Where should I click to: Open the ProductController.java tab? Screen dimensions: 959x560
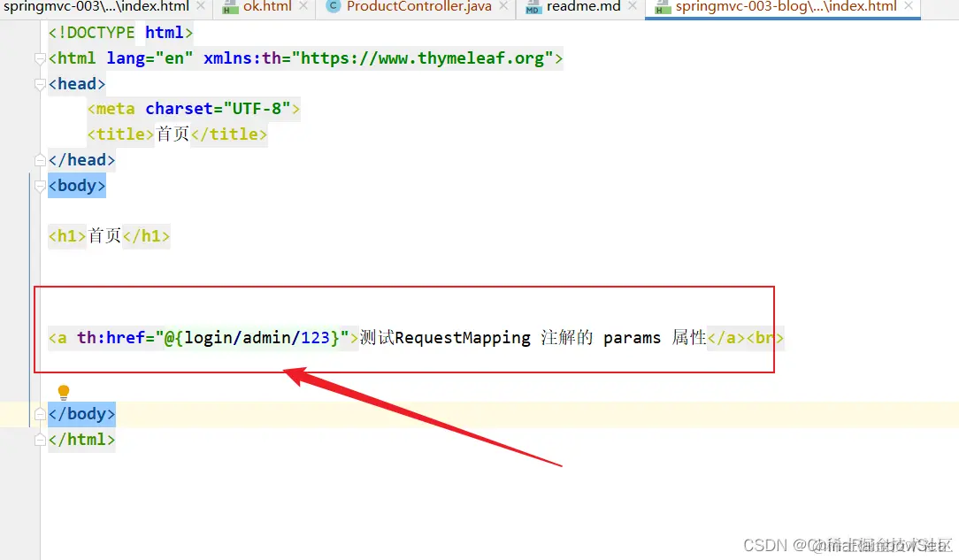[418, 7]
